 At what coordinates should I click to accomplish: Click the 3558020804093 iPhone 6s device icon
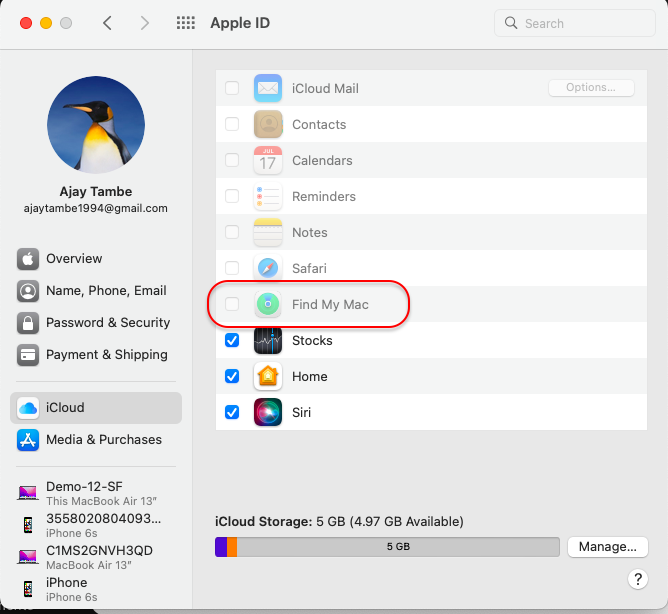tap(28, 525)
